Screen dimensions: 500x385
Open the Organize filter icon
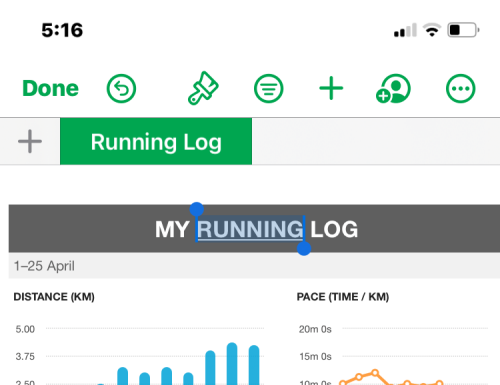269,89
